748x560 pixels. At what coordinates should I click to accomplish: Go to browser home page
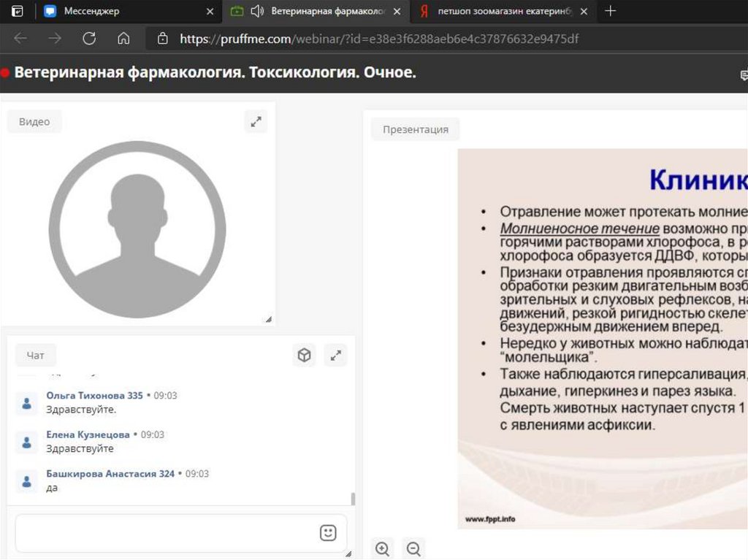pos(123,39)
